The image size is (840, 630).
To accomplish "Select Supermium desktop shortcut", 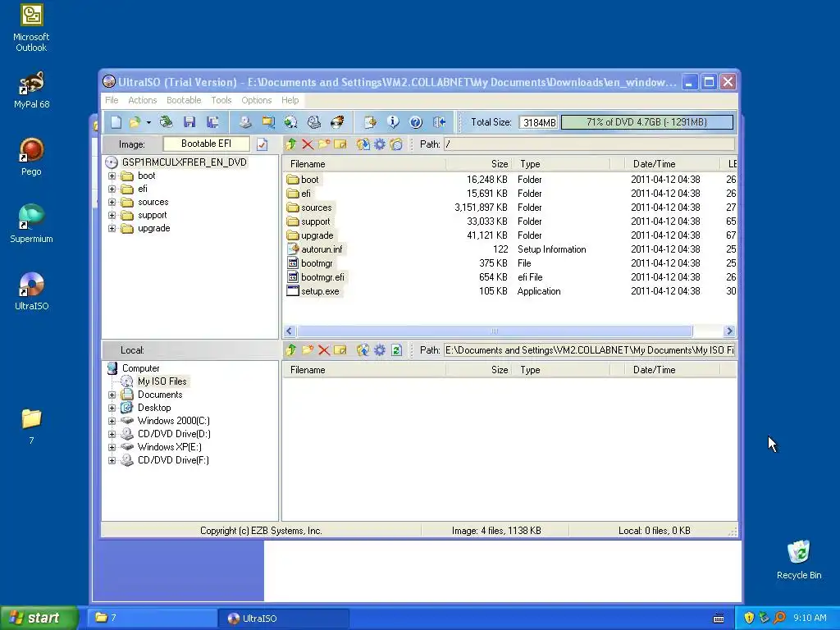I will coord(32,224).
